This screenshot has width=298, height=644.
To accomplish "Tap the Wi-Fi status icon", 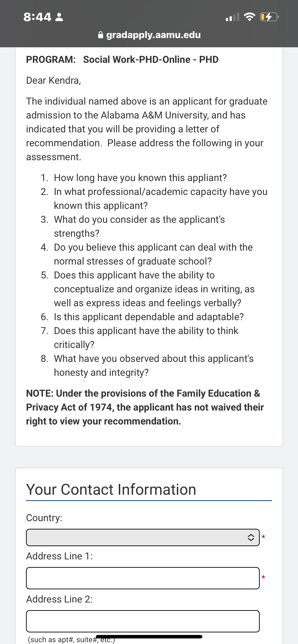I will 249,17.
